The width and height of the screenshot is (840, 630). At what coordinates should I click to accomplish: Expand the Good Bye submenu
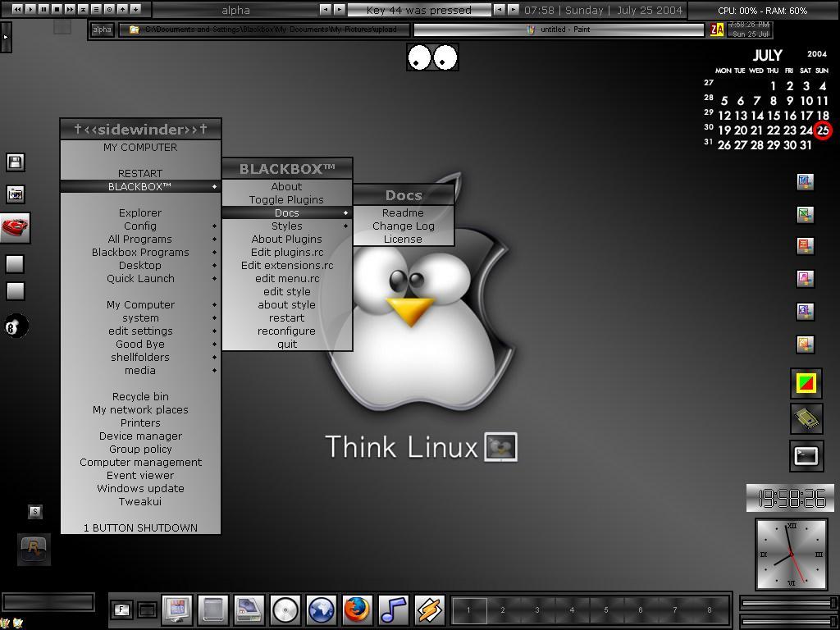[140, 344]
